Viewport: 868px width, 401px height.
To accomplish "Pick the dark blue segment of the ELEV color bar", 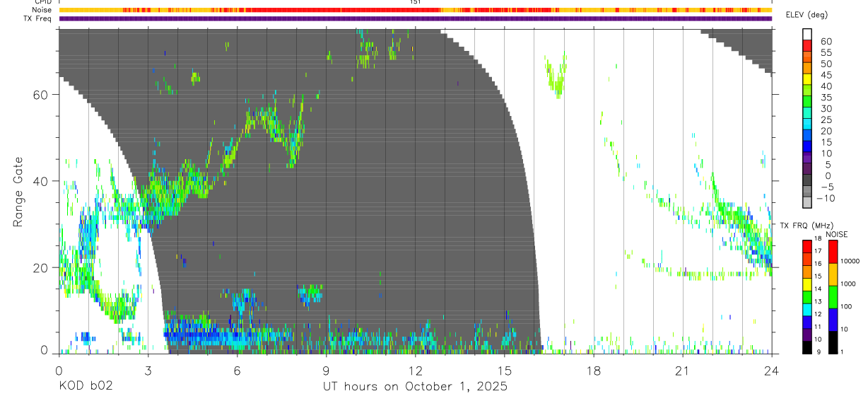I will point(808,146).
